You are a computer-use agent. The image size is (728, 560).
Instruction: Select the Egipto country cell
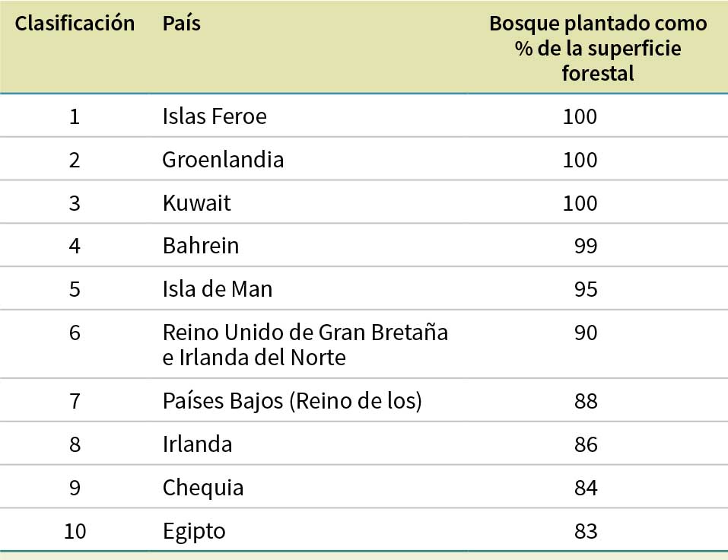click(194, 530)
